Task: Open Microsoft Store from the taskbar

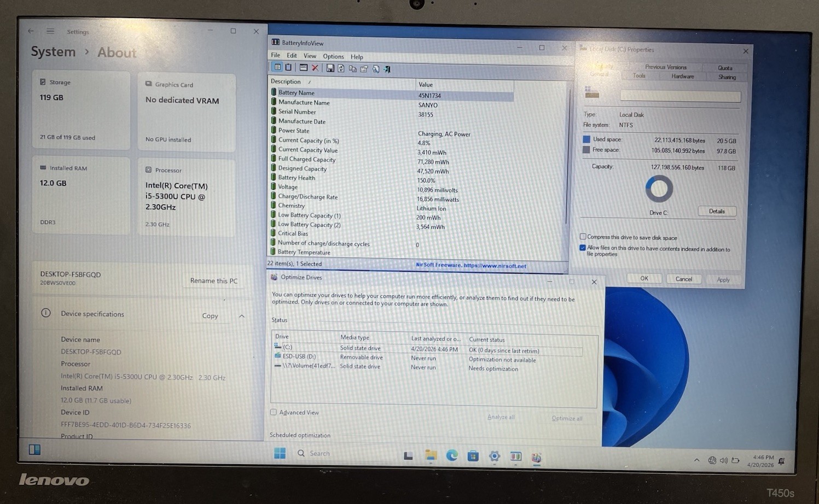Action: point(473,456)
